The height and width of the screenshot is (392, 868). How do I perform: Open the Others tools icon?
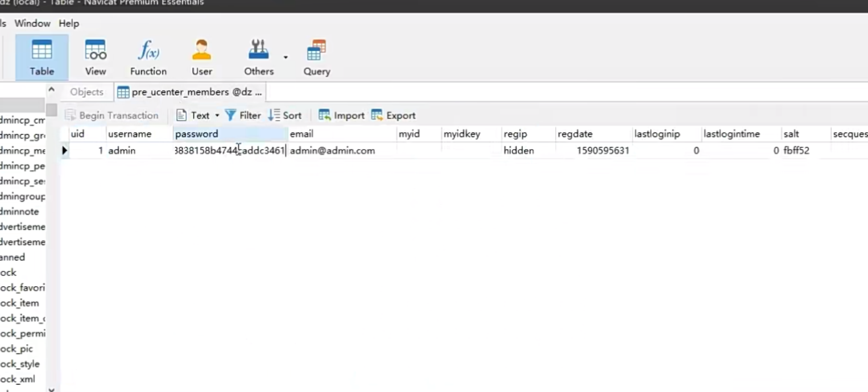(x=259, y=57)
